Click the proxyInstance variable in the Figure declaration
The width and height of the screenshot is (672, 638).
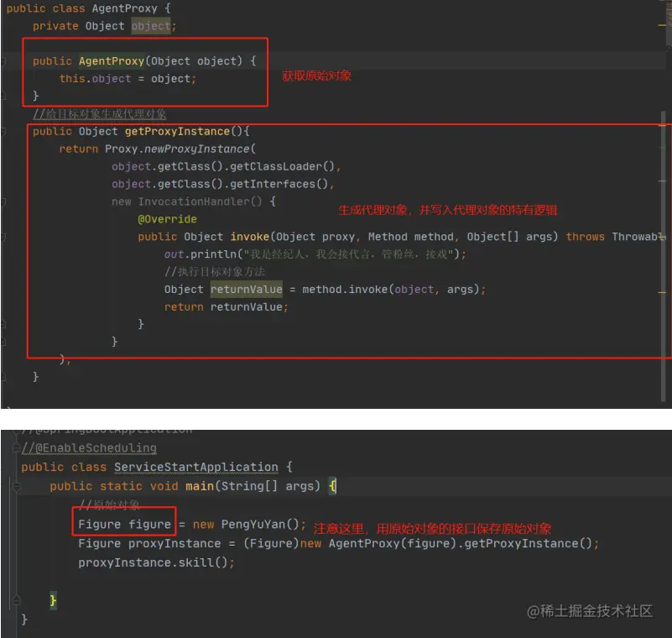pos(175,544)
